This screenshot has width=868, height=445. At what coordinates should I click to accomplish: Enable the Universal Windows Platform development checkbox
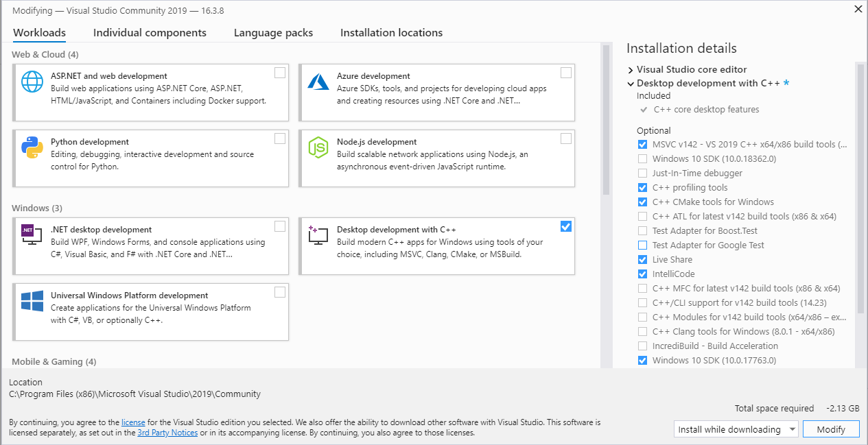tap(280, 292)
